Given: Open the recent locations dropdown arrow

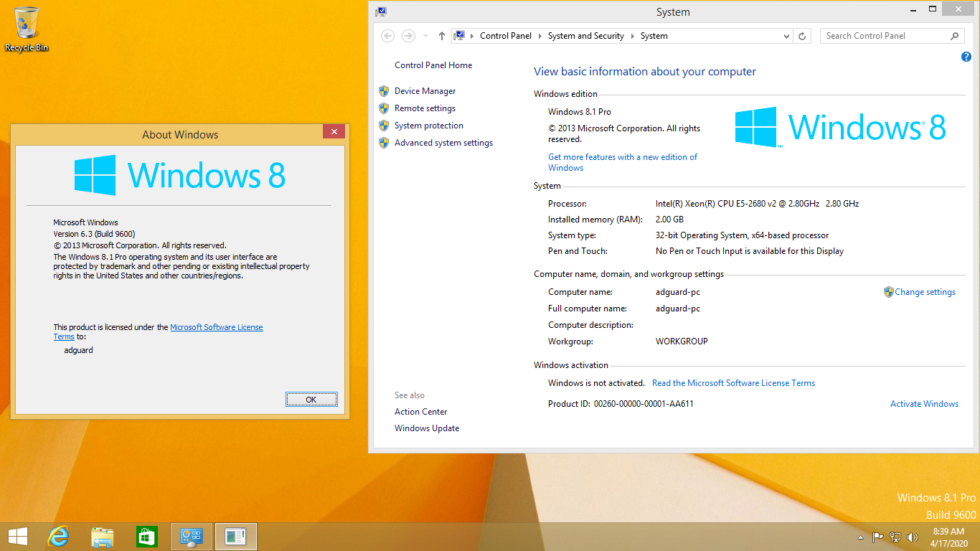Looking at the screenshot, I should tap(425, 36).
